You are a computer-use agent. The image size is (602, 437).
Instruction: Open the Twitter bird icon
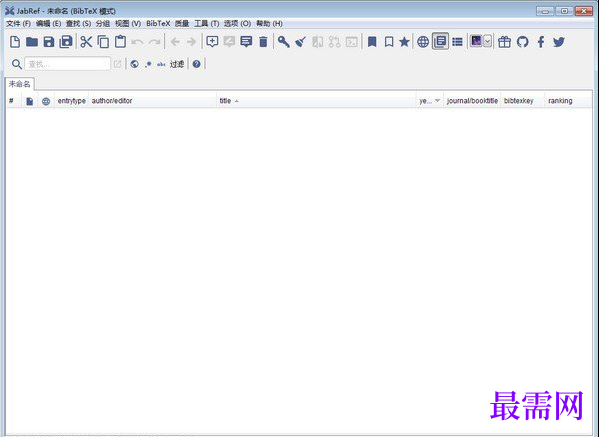(x=559, y=42)
